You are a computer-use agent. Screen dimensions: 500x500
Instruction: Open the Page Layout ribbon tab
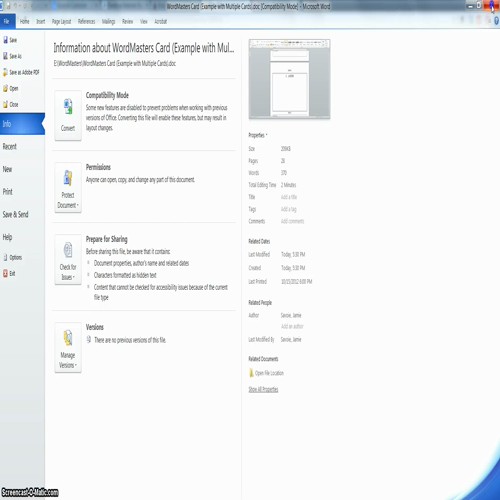click(61, 21)
